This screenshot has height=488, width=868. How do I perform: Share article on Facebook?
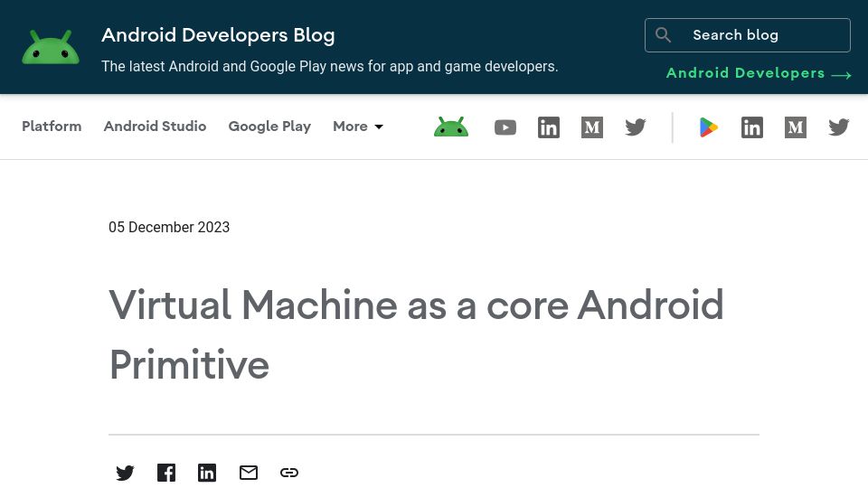point(166,473)
